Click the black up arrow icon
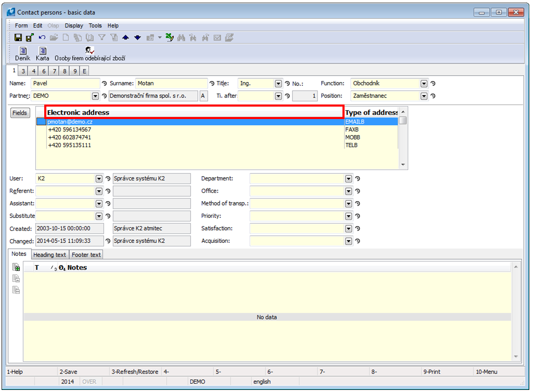Screen dimensions: 534x392 point(125,37)
